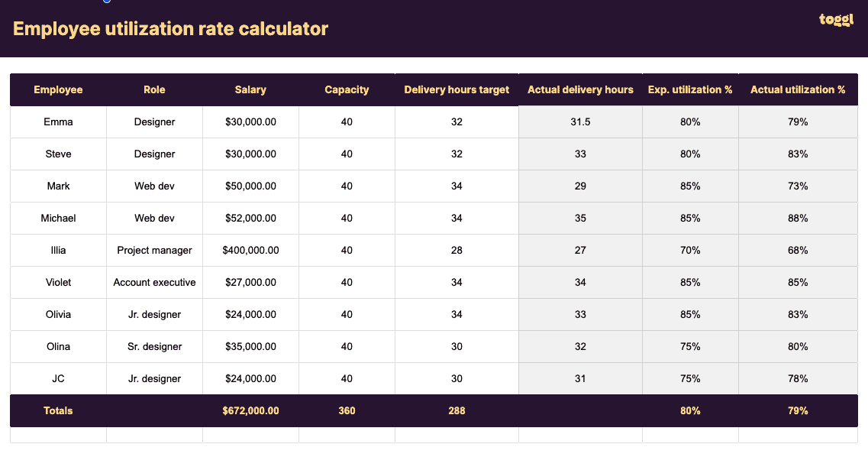Viewport: 868px width, 457px height.
Task: Click the Delivery hours target header
Action: [457, 89]
